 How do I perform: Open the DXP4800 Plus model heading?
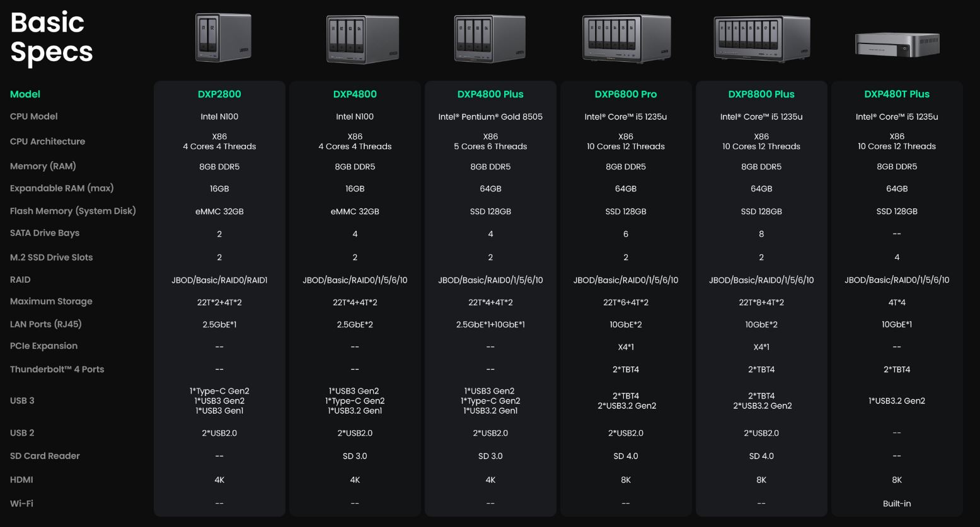tap(490, 94)
